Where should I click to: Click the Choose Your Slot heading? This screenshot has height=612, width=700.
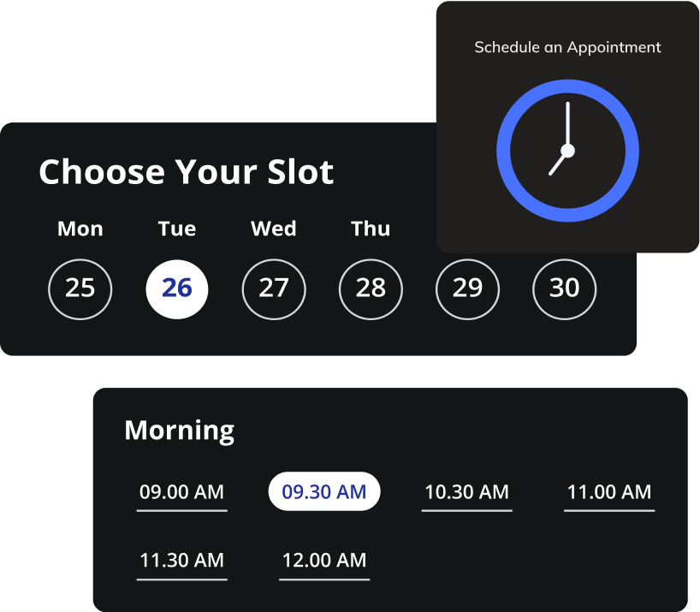pyautogui.click(x=186, y=172)
